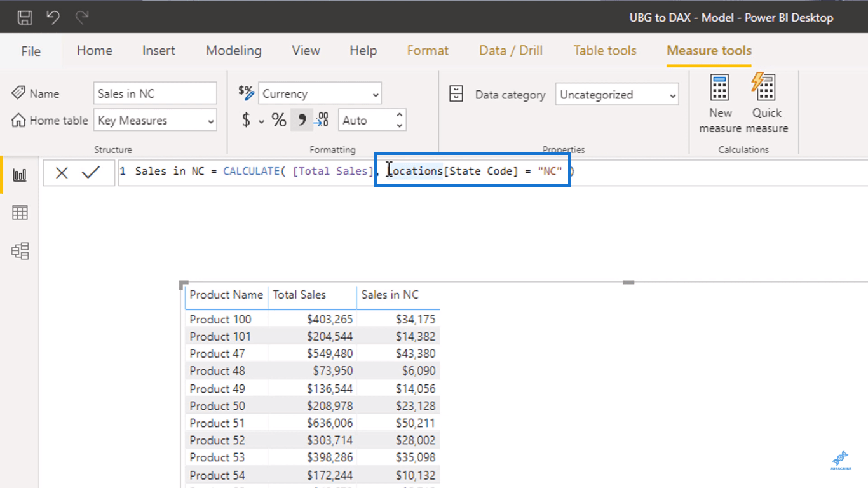This screenshot has width=868, height=488.
Task: Click the measure Name input field
Action: coord(155,93)
